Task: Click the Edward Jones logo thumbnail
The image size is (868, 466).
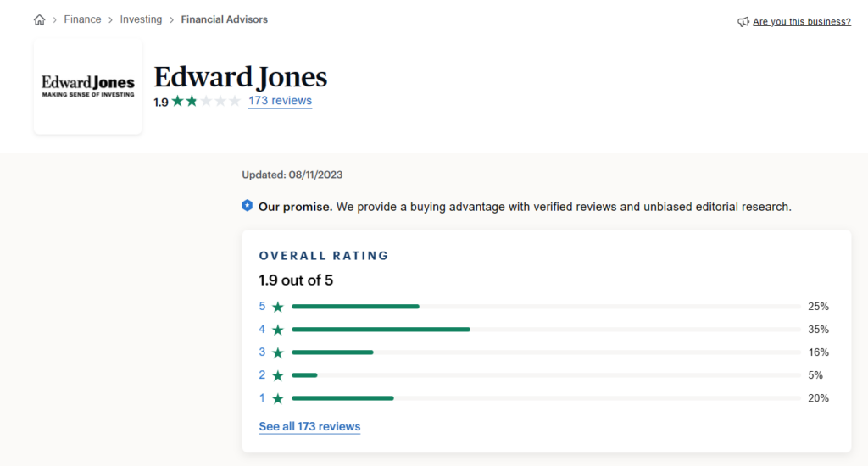Action: [x=88, y=86]
